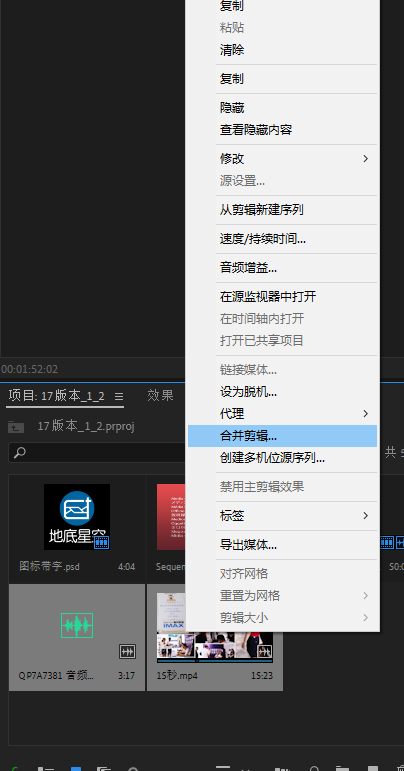Image resolution: width=404 pixels, height=771 pixels.
Task: Select the 15秒.mp4 video thumbnail
Action: pos(215,627)
